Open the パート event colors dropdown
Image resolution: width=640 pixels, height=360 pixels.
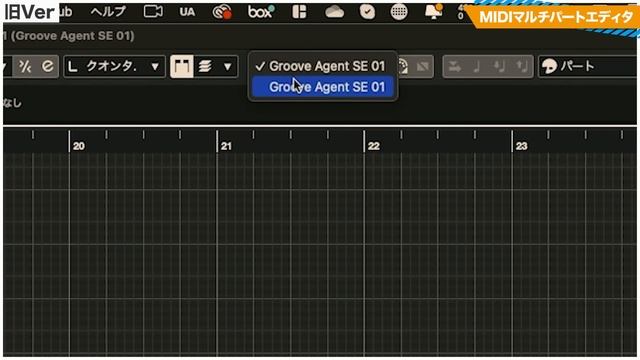[x=588, y=67]
